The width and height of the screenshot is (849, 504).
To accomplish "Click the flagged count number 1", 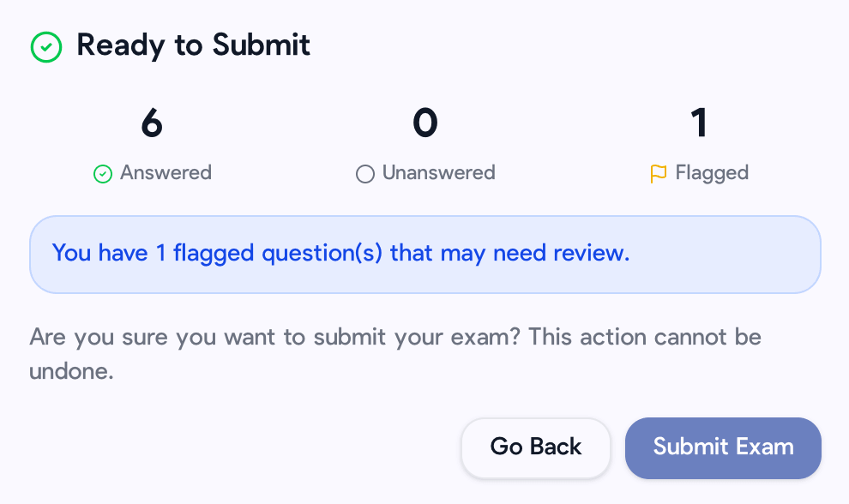I will pyautogui.click(x=699, y=123).
